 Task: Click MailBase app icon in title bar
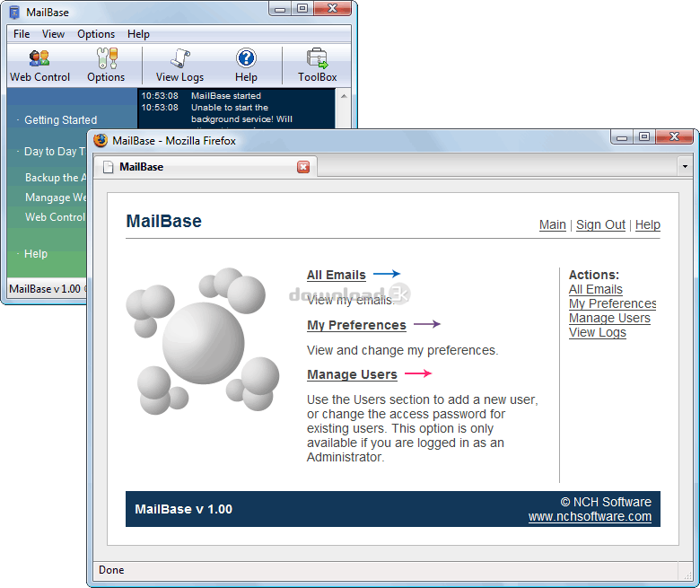coord(14,12)
